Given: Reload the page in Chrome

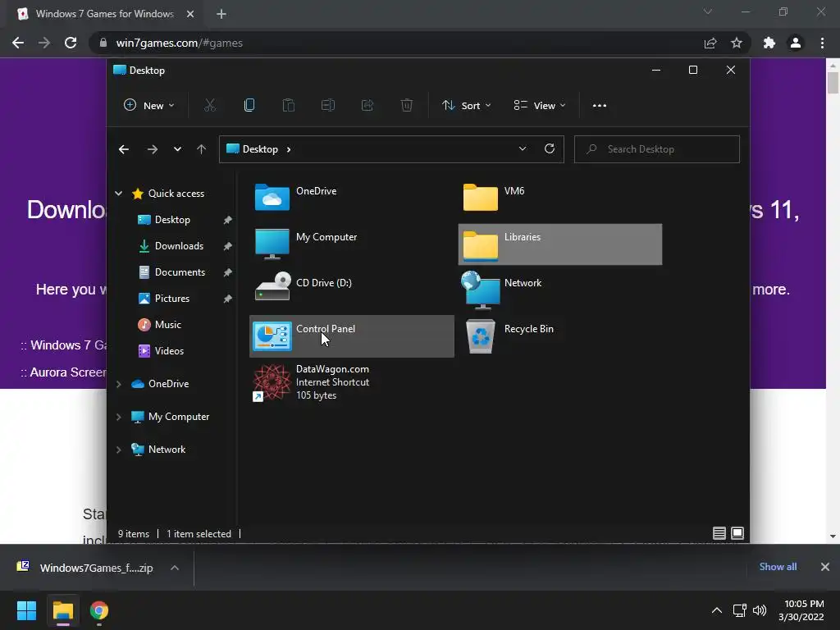Looking at the screenshot, I should 71,43.
